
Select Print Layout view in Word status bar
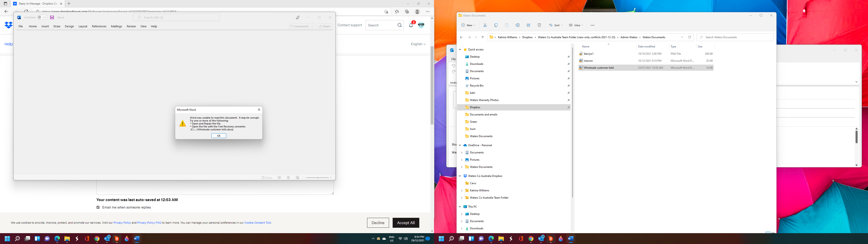(x=288, y=178)
